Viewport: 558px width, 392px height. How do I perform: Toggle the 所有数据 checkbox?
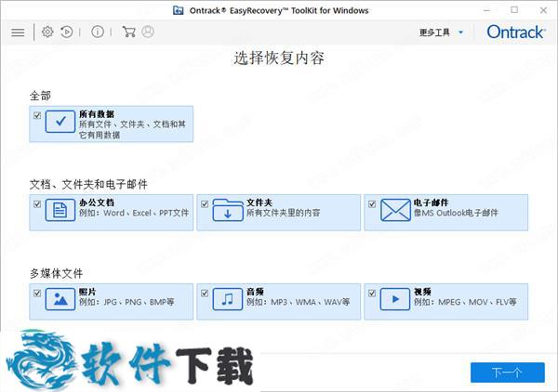click(x=37, y=115)
